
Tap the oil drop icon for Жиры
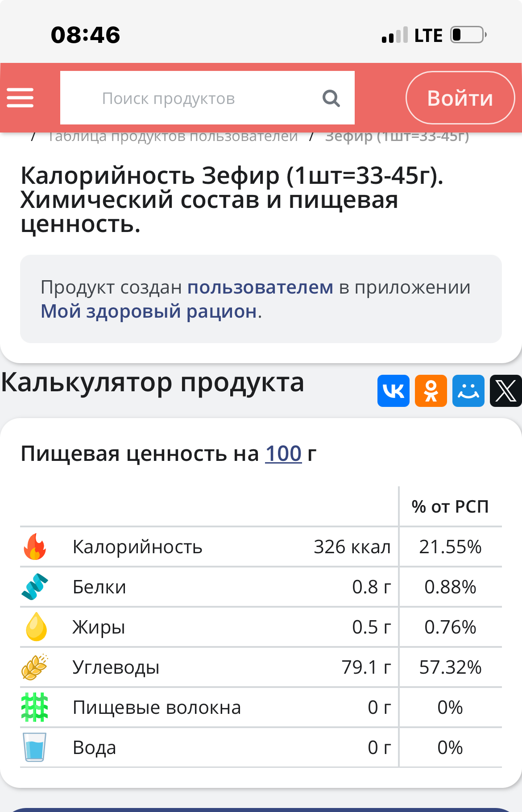pyautogui.click(x=36, y=627)
